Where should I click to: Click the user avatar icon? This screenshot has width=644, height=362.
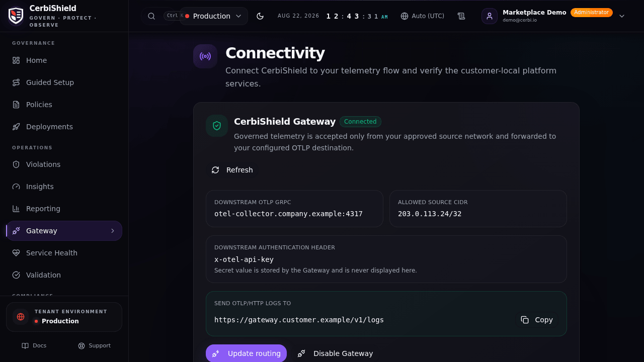pos(490,16)
